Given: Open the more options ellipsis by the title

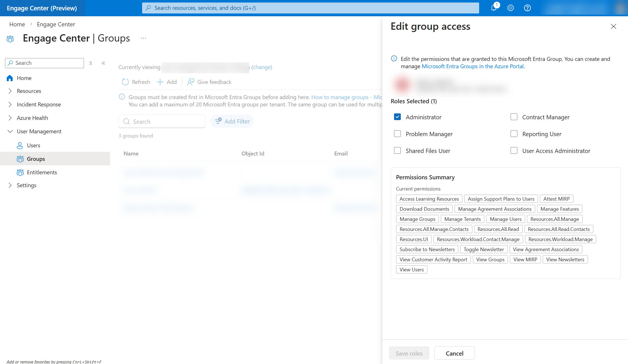Looking at the screenshot, I should pos(144,38).
